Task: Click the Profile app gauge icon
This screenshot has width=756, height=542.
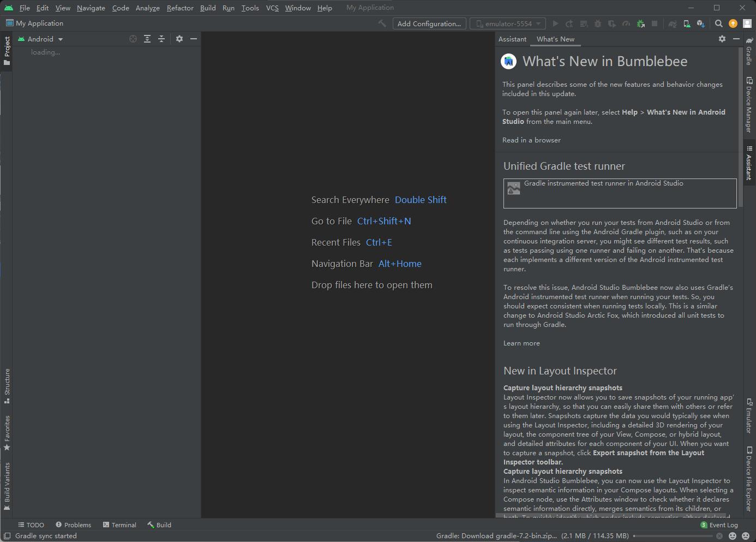Action: [626, 23]
